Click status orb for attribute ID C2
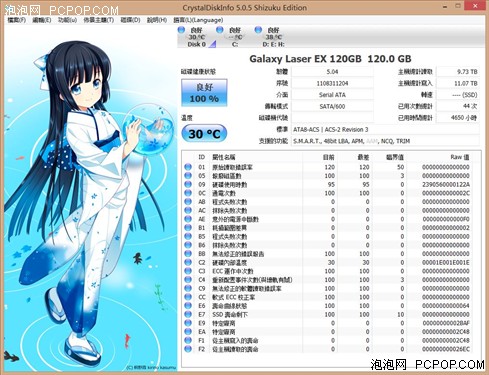Viewport: 489px width, 375px height. click(188, 262)
